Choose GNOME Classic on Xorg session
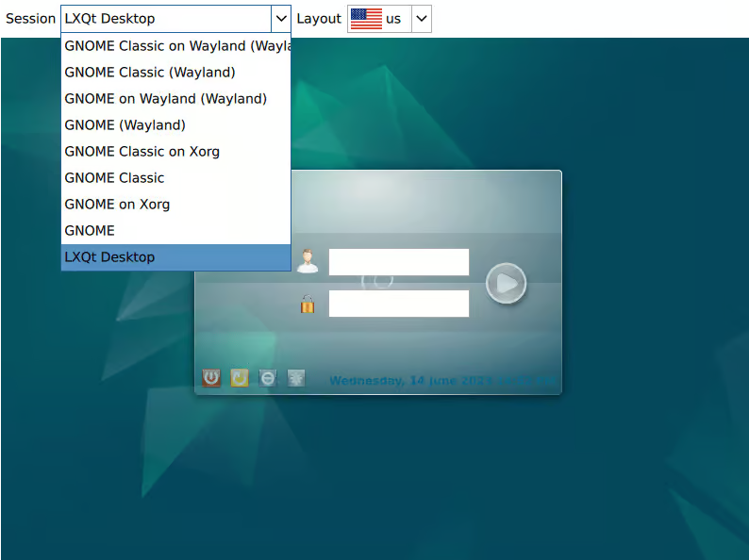The width and height of the screenshot is (749, 560). [x=175, y=152]
